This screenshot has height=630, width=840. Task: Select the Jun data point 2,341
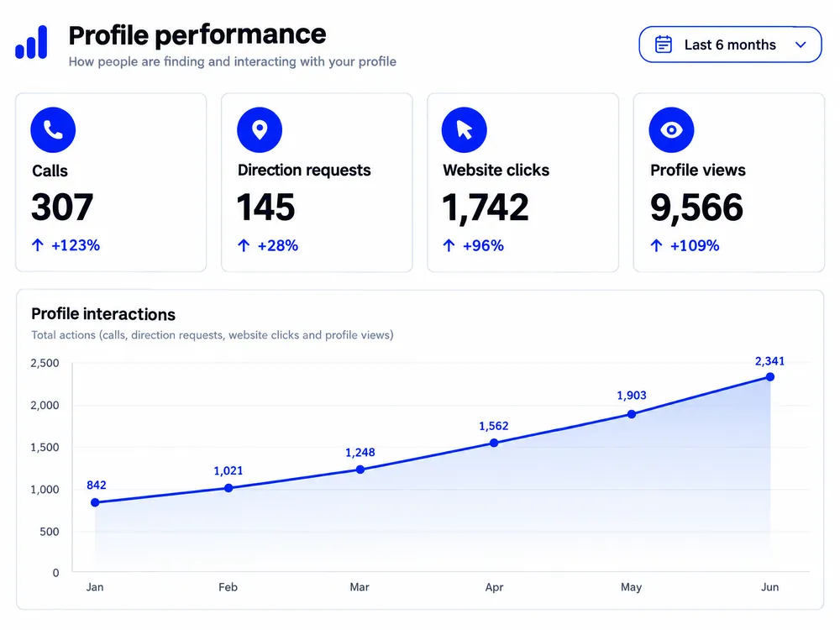[769, 377]
